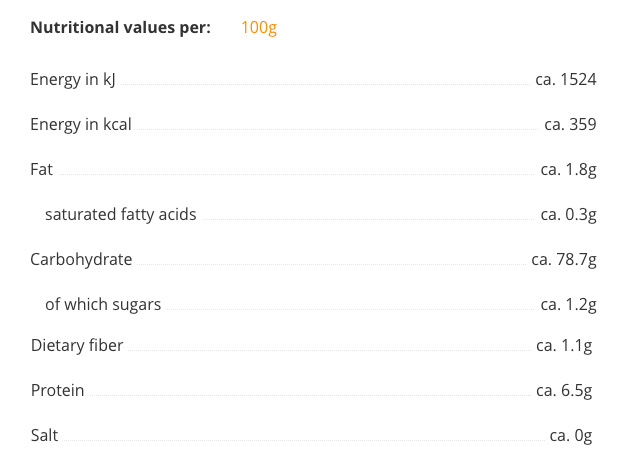This screenshot has width=622, height=462.
Task: Click the 'Protein' row label
Action: pos(57,391)
